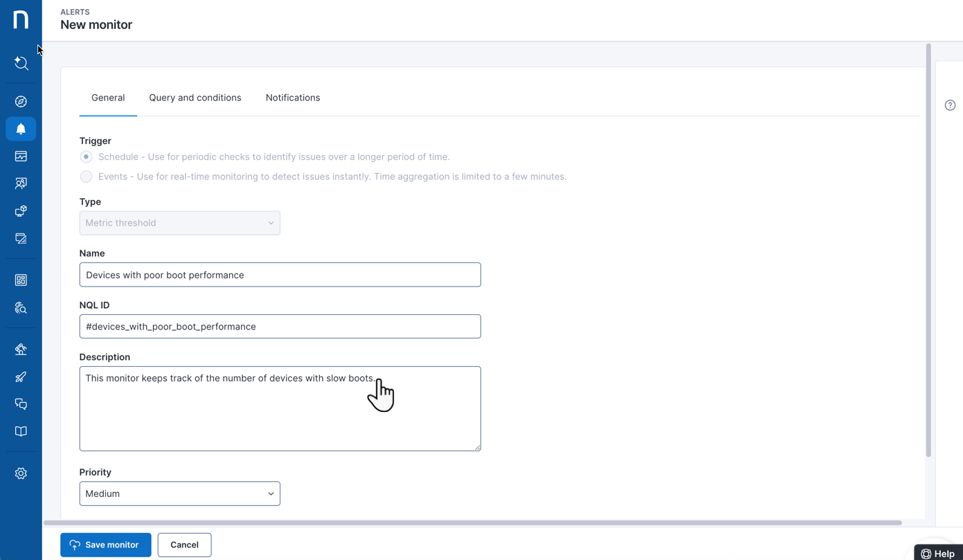Screen dimensions: 963x560
Task: Select the General tab
Action: coord(108,98)
